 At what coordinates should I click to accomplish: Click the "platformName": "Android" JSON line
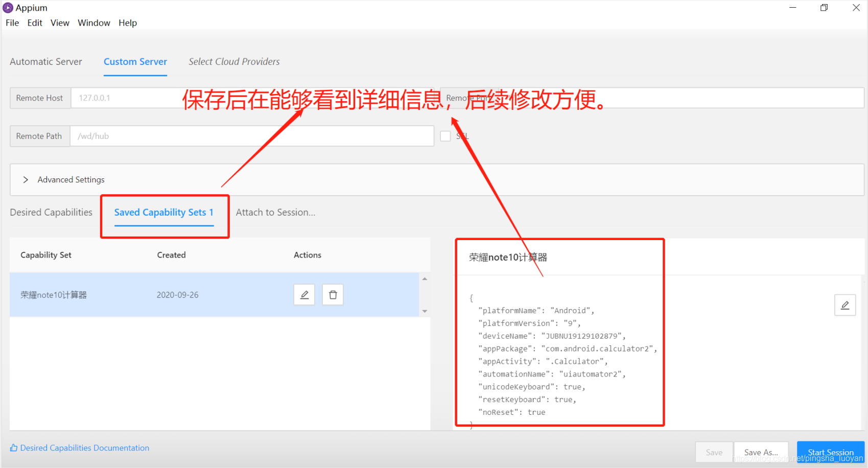(536, 311)
